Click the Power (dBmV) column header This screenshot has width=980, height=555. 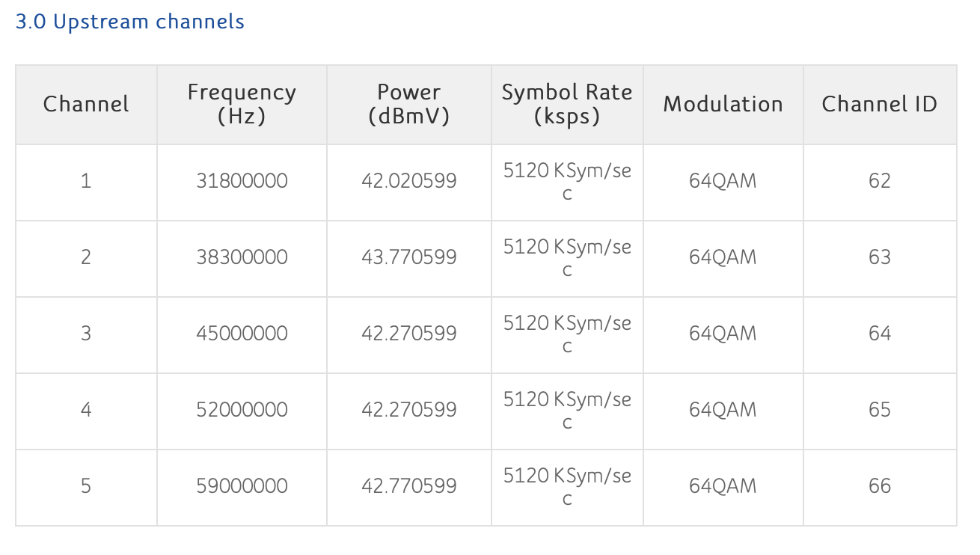tap(408, 104)
